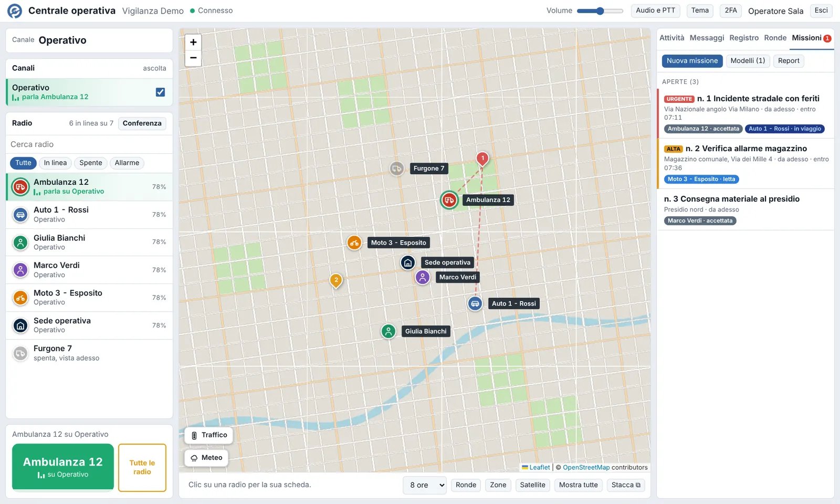Open the Modelli (1) templates list
This screenshot has height=504, width=840.
(x=748, y=61)
